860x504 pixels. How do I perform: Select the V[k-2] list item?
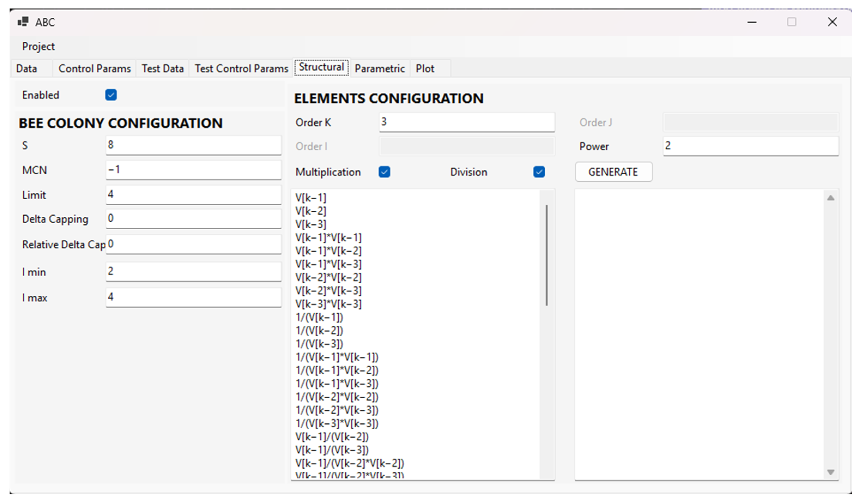click(311, 211)
